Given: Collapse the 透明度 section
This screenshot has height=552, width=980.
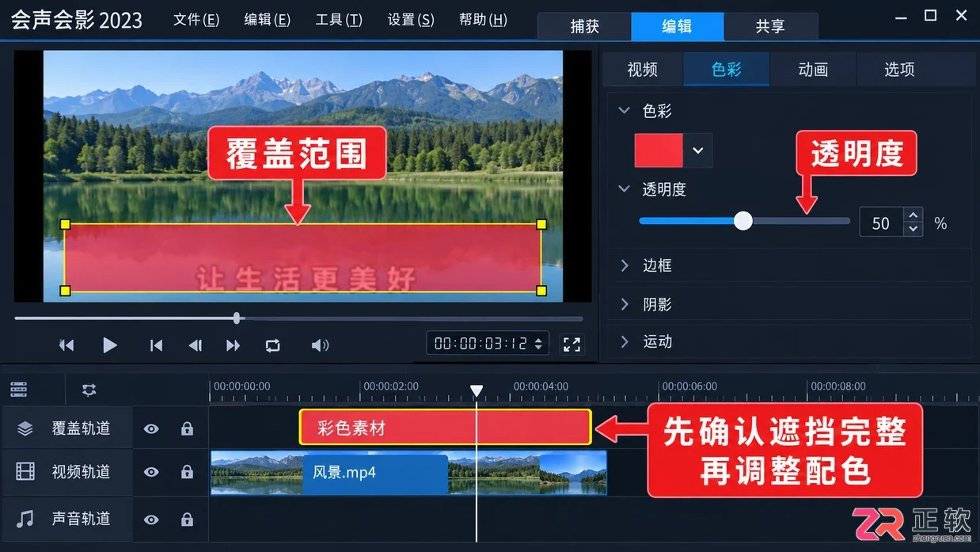Looking at the screenshot, I should click(625, 189).
